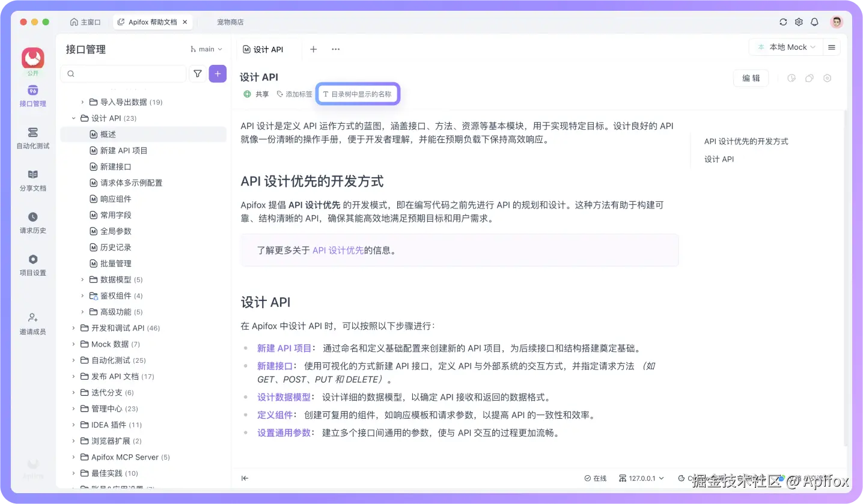
Task: Click the search input field
Action: pos(123,74)
